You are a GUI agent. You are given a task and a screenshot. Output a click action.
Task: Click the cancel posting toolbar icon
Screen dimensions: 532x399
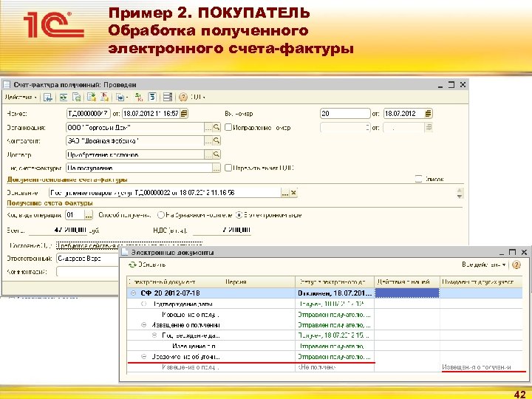pos(104,98)
